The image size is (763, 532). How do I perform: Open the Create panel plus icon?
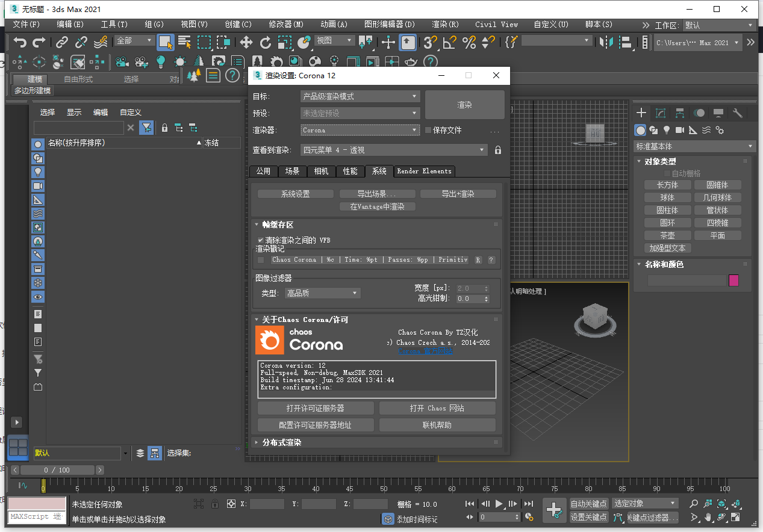641,113
